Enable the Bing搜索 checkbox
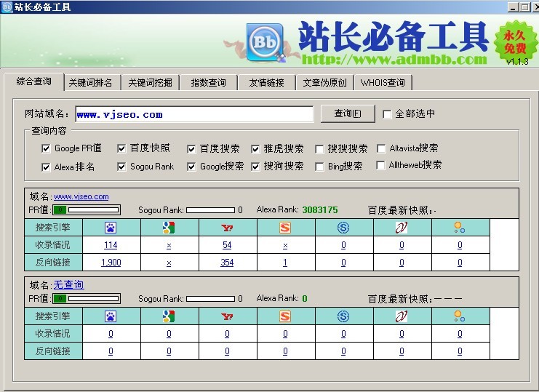Screen dimensions: 539x392 [319, 167]
